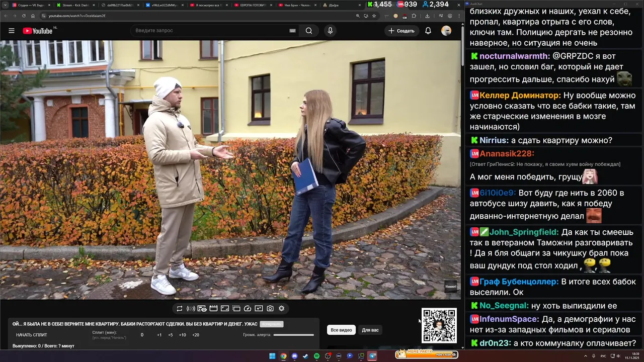The height and width of the screenshot is (362, 644).
Task: Click username Граф Бубенцоллер in chat
Action: [x=519, y=282]
